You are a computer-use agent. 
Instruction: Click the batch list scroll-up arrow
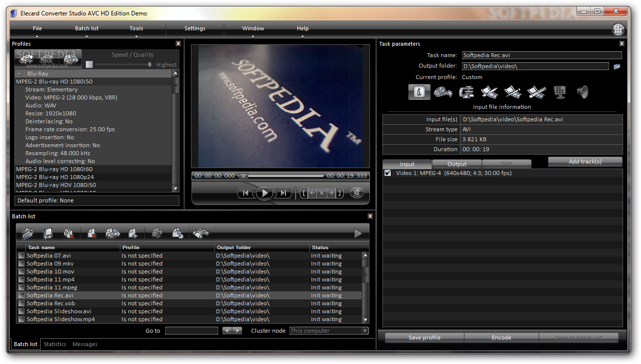(366, 255)
